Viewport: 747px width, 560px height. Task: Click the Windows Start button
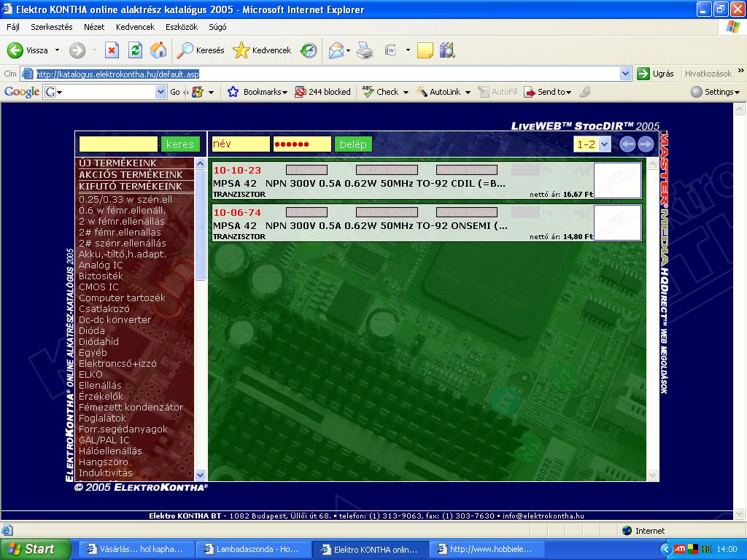(35, 549)
